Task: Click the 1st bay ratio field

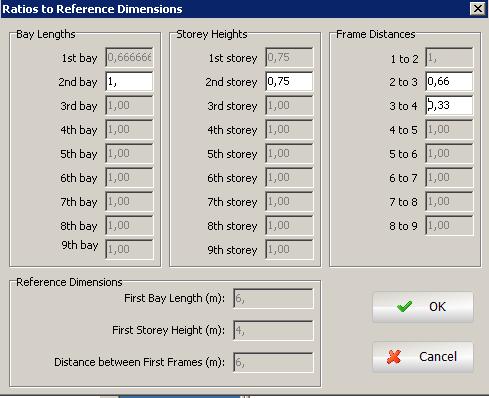Action: click(129, 58)
